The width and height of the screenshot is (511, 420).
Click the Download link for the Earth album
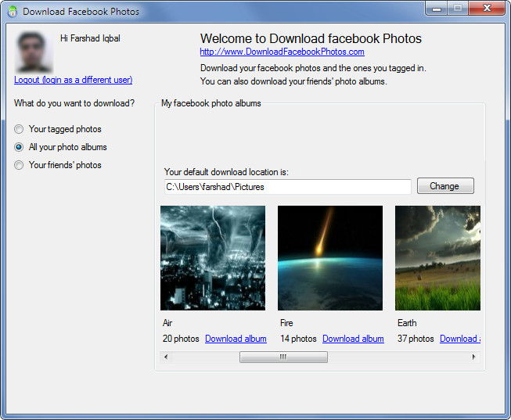[x=460, y=339]
